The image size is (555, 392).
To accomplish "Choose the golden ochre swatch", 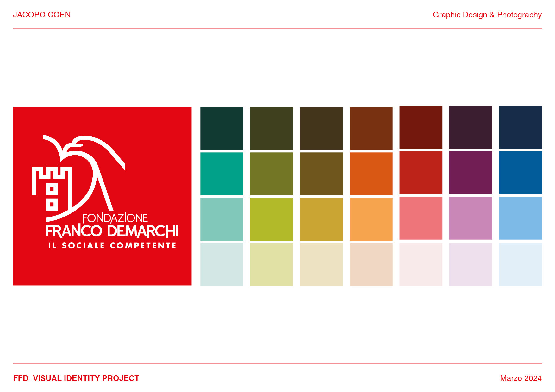I will (x=321, y=219).
